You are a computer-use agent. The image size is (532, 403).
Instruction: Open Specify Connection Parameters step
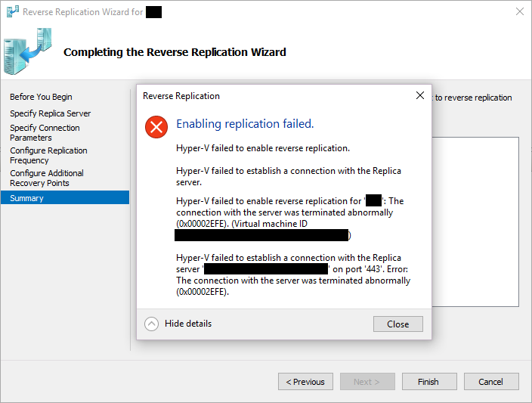(45, 133)
